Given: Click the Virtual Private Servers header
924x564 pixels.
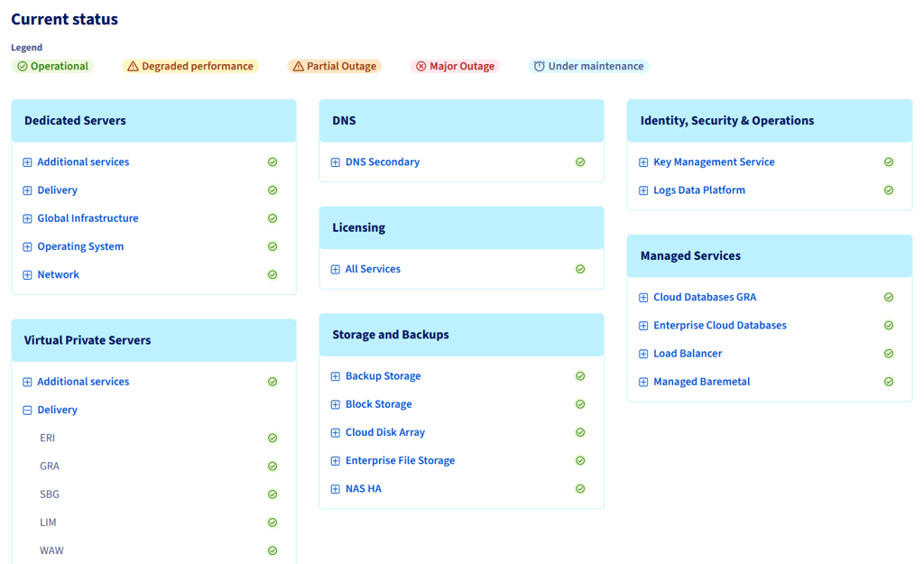Looking at the screenshot, I should tap(153, 340).
